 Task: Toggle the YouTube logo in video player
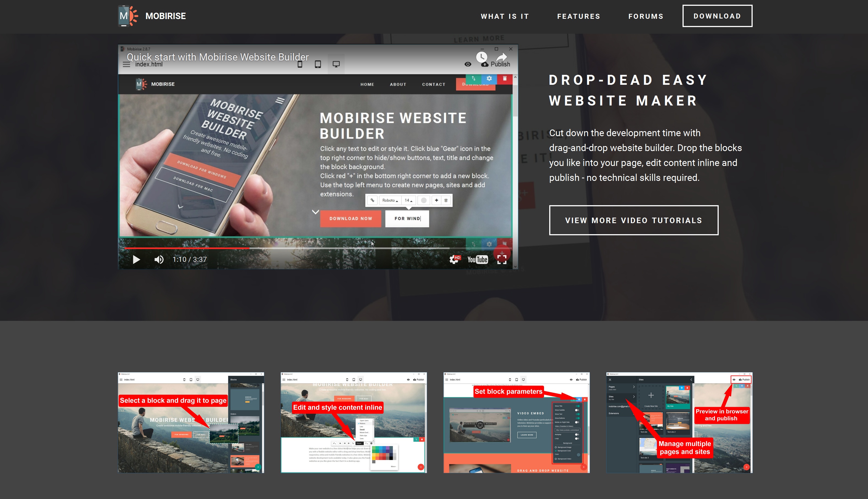point(477,259)
